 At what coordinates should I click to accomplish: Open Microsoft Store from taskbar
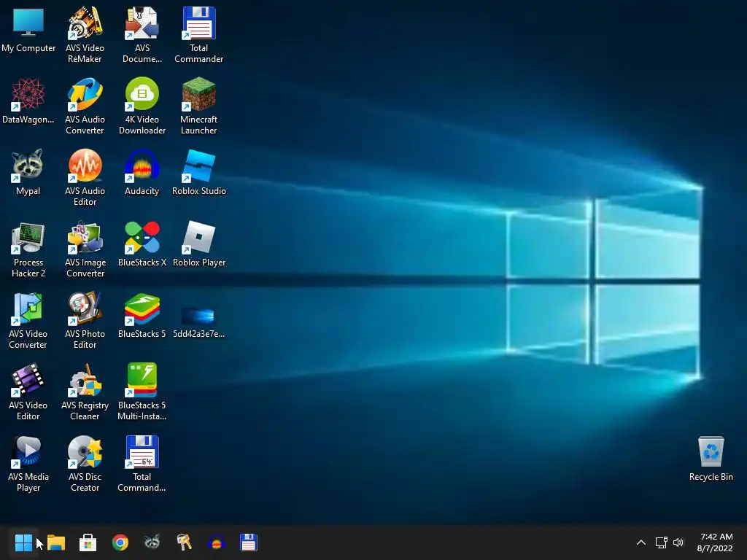tap(88, 542)
